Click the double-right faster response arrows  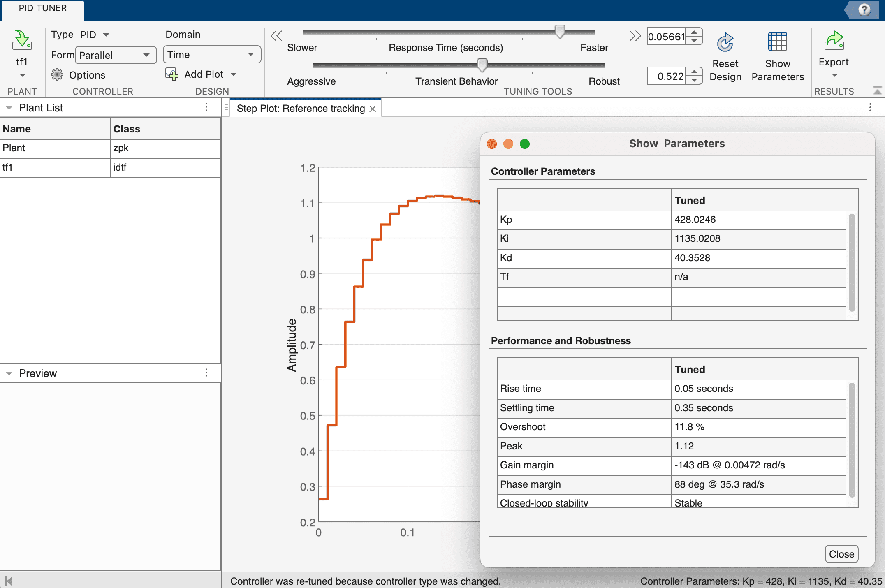[635, 36]
